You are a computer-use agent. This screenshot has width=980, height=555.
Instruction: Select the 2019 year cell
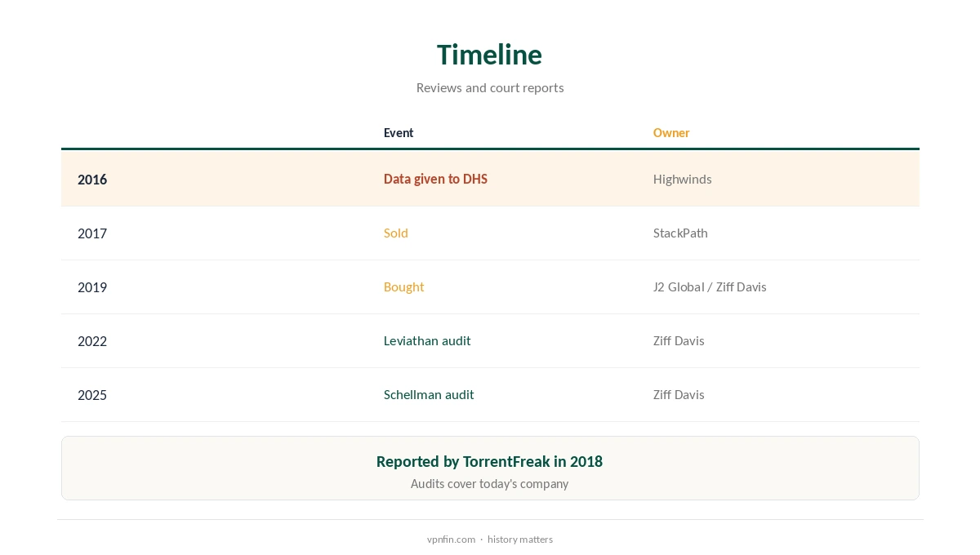coord(92,287)
